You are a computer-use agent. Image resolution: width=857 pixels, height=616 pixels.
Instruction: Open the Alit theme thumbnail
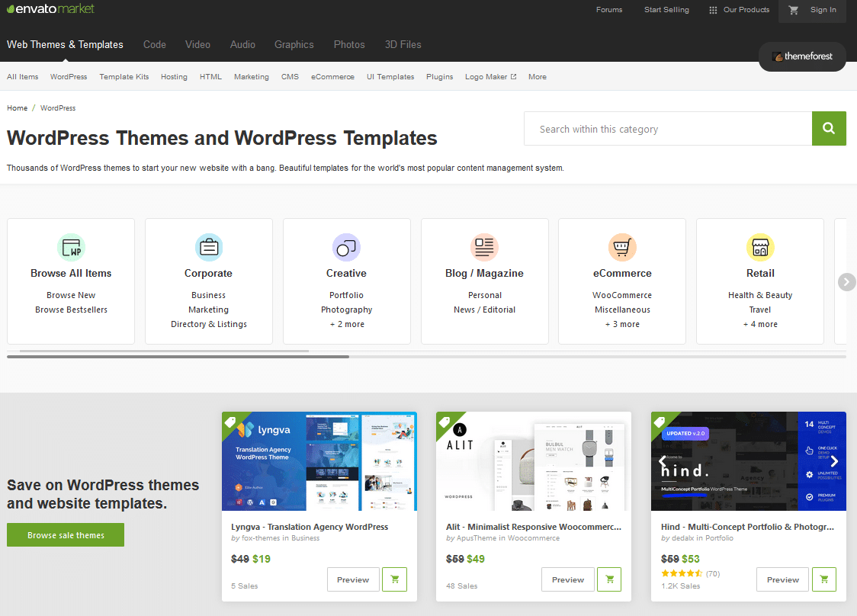534,461
